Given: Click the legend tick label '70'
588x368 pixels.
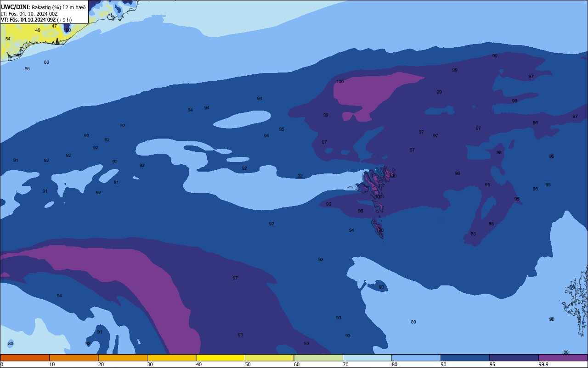Looking at the screenshot, I should point(345,364).
